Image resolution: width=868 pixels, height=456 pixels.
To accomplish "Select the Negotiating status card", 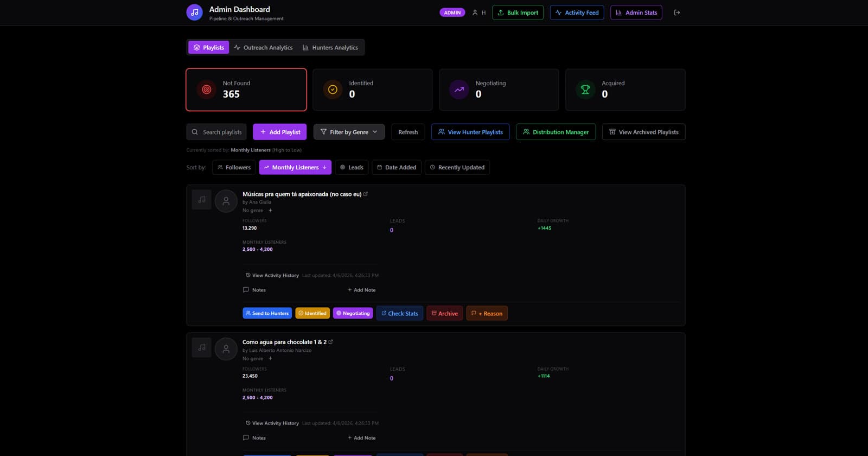I will click(499, 90).
